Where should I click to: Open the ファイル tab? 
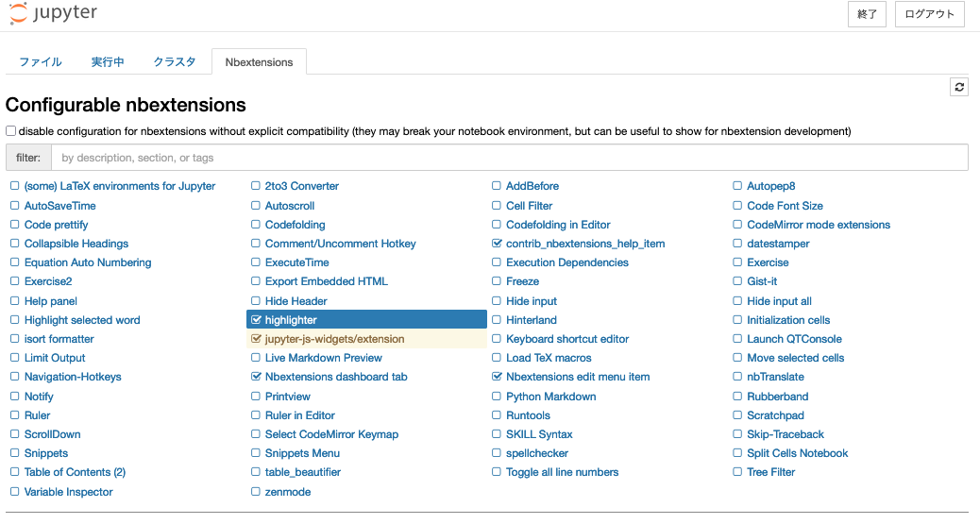[41, 62]
